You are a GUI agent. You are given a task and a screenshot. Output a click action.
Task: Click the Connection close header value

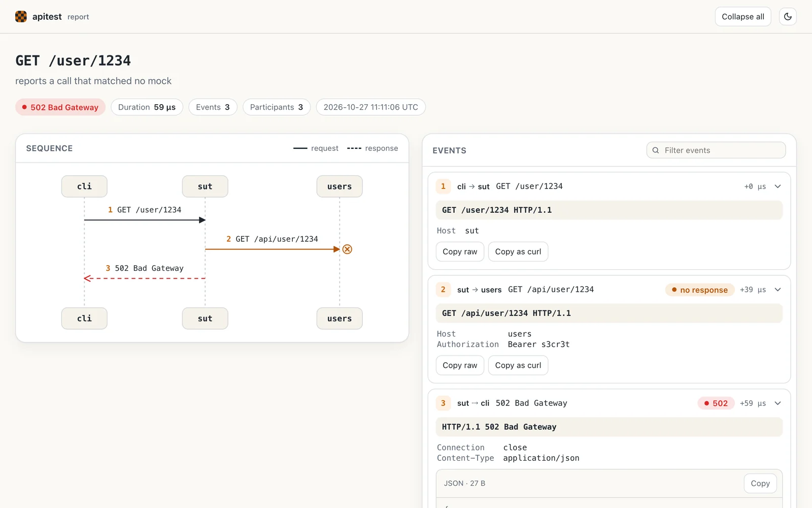pos(515,448)
